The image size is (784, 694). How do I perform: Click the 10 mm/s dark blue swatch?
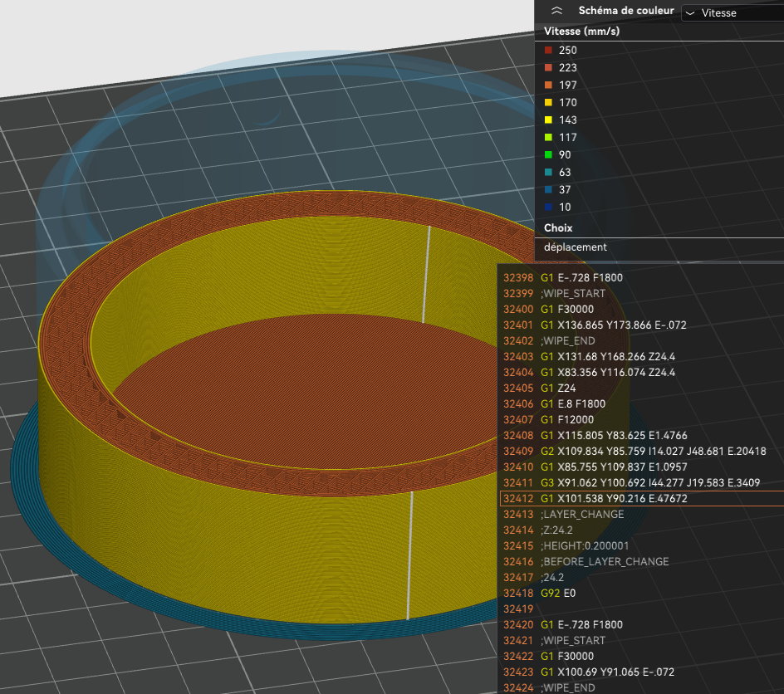click(x=549, y=208)
